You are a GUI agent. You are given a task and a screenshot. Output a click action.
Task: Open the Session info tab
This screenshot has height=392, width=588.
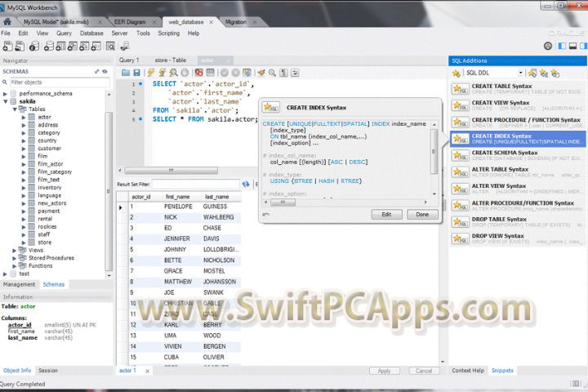click(48, 370)
